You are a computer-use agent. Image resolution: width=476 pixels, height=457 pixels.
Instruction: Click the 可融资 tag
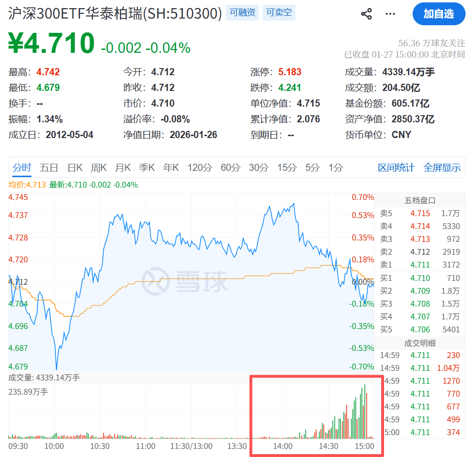(243, 13)
